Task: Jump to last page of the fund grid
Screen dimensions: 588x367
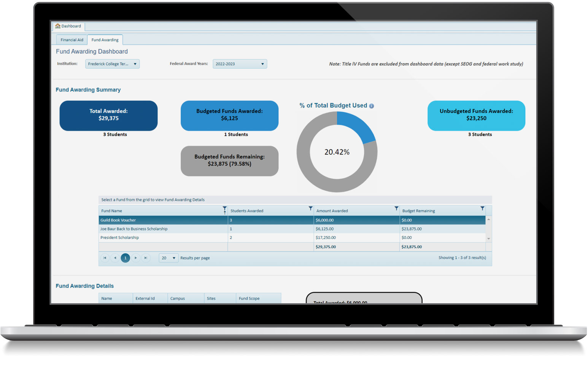Action: 146,258
